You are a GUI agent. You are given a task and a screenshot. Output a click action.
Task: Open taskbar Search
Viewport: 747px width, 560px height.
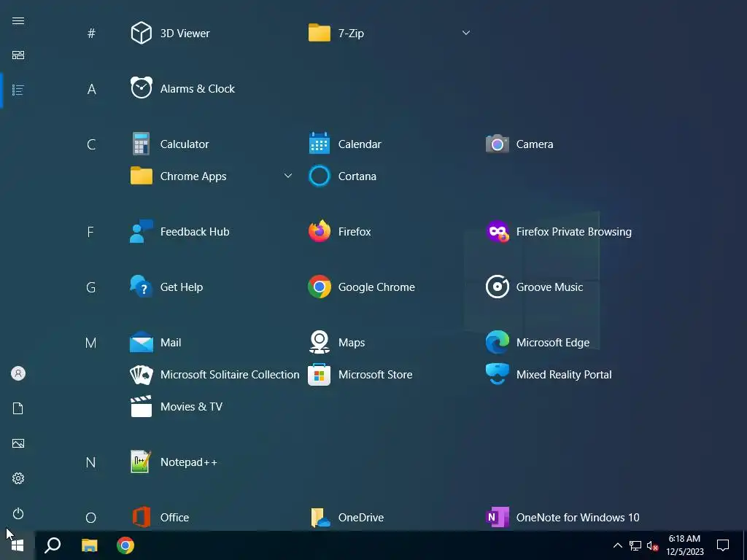point(53,545)
